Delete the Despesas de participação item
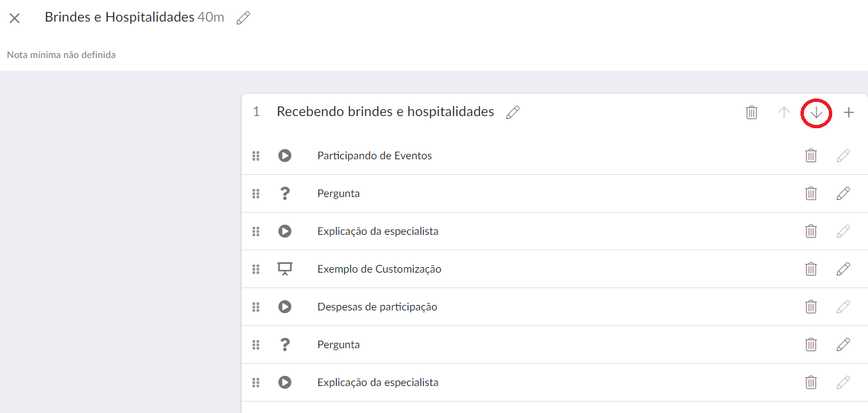The width and height of the screenshot is (868, 413). 811,307
